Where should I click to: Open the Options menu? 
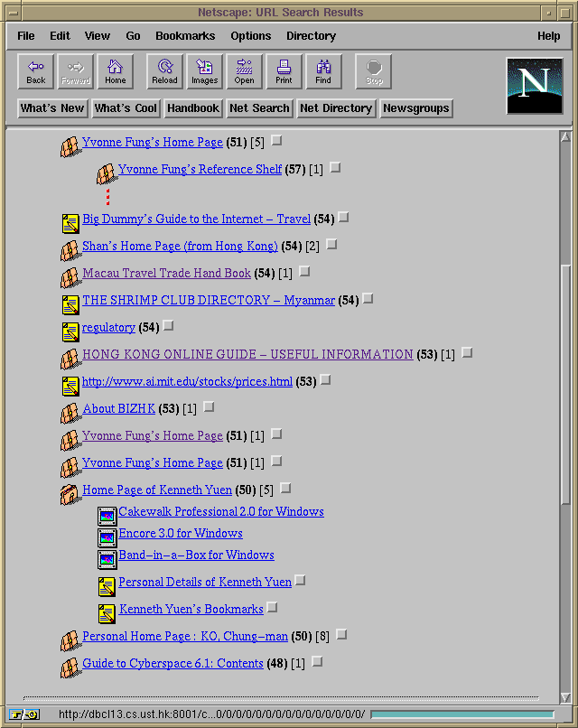coord(250,36)
